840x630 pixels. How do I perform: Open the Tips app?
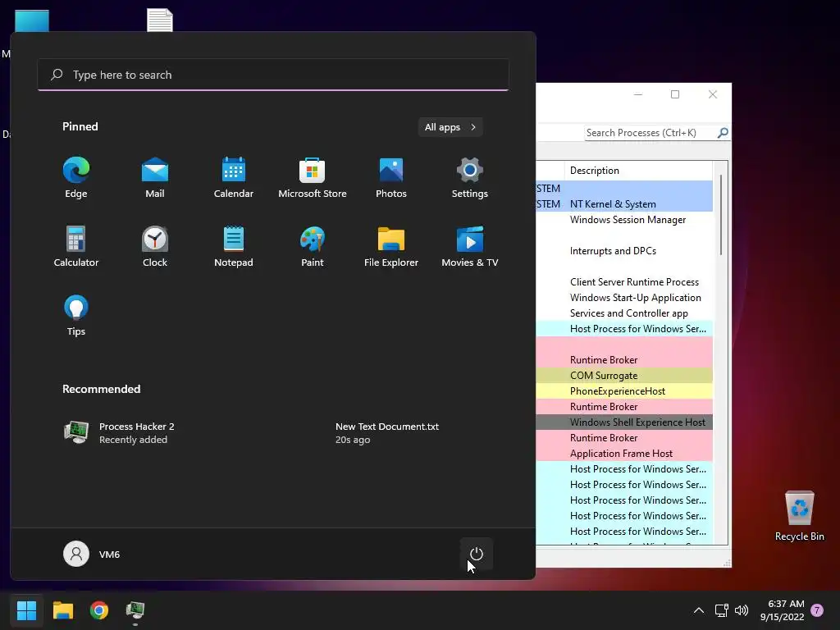76,316
